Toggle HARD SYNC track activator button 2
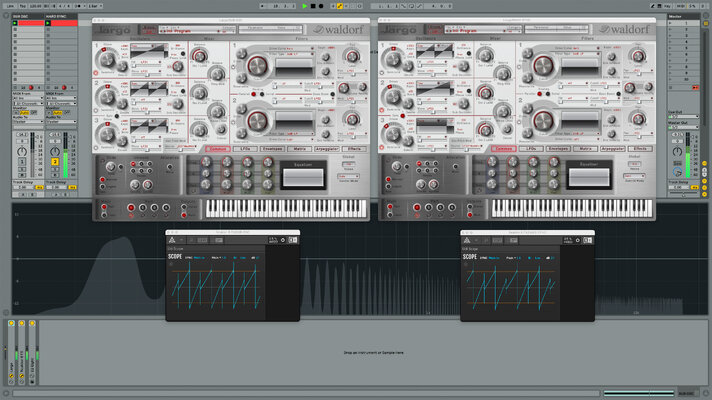 coord(54,162)
